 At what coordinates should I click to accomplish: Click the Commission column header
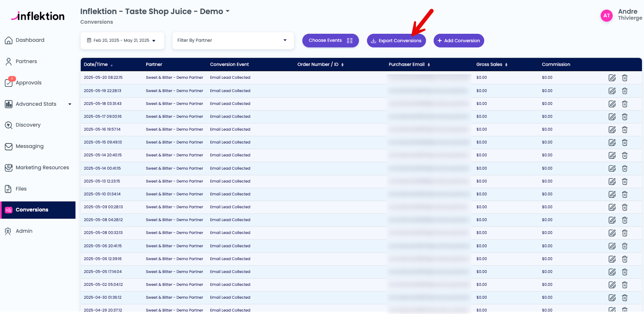tap(556, 64)
